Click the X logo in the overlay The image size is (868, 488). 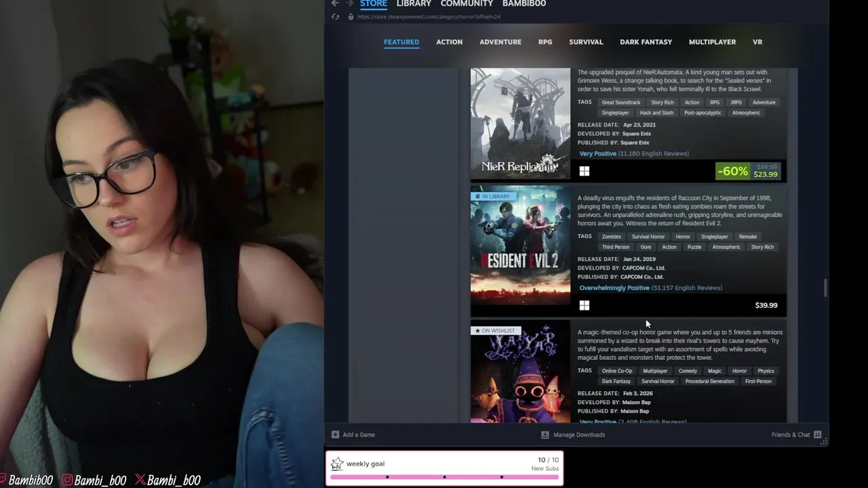pyautogui.click(x=140, y=480)
